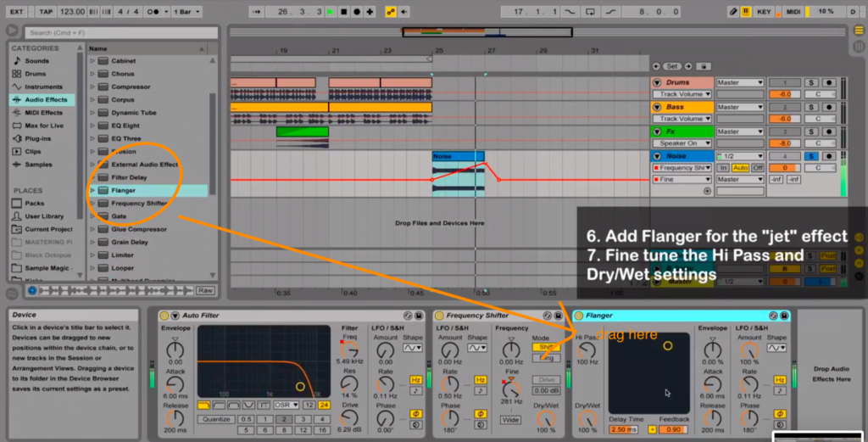Select EQ Eight in browser list
This screenshot has width=868, height=442.
tap(125, 126)
